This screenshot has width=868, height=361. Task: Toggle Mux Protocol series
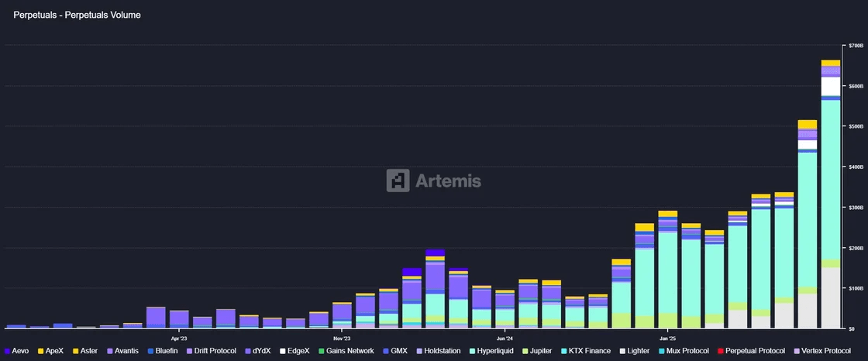[683, 351]
